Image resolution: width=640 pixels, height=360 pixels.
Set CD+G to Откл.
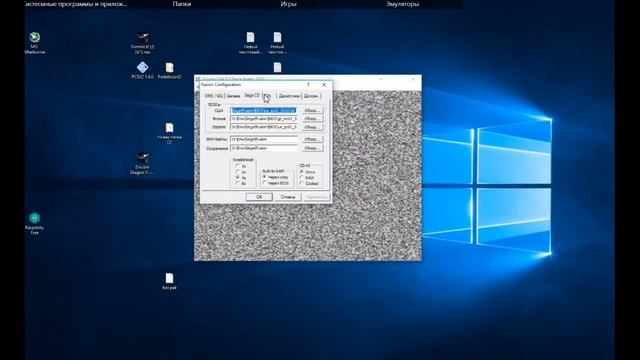click(x=302, y=172)
